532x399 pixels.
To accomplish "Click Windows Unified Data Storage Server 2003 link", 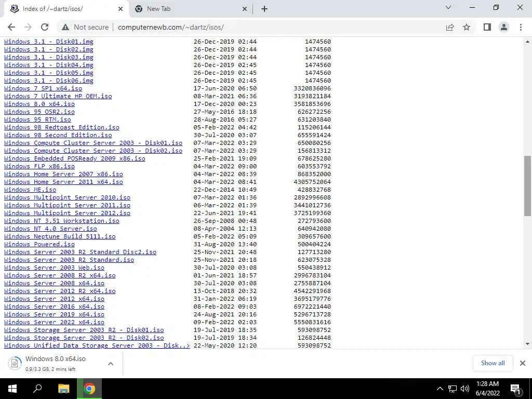I will (x=97, y=345).
